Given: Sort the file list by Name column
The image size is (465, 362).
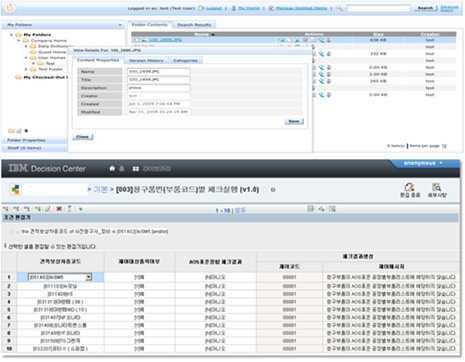Looking at the screenshot, I should pos(202,34).
